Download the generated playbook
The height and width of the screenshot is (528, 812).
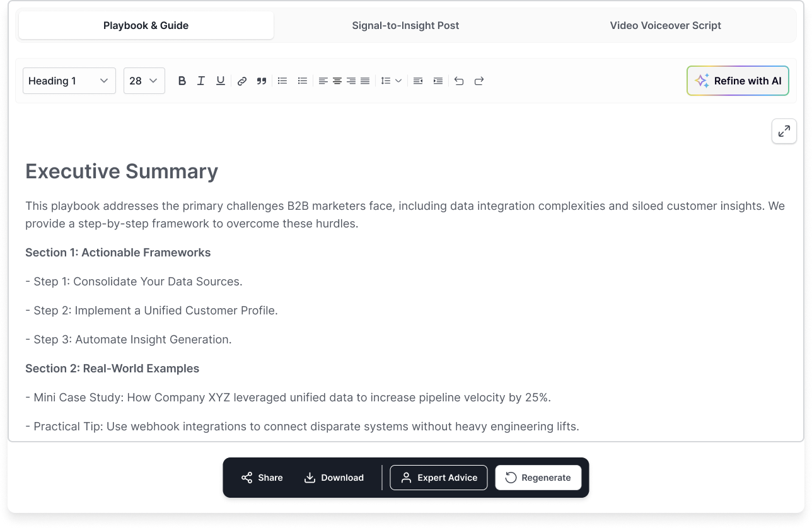pos(334,478)
